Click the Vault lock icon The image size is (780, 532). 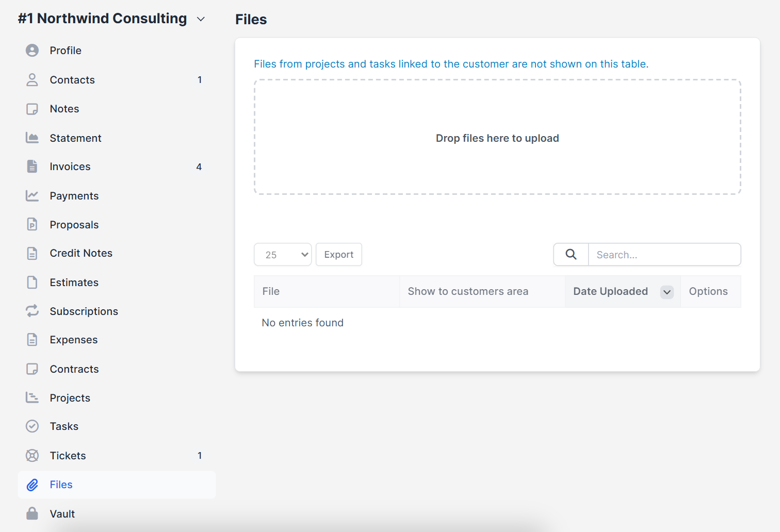(x=32, y=513)
